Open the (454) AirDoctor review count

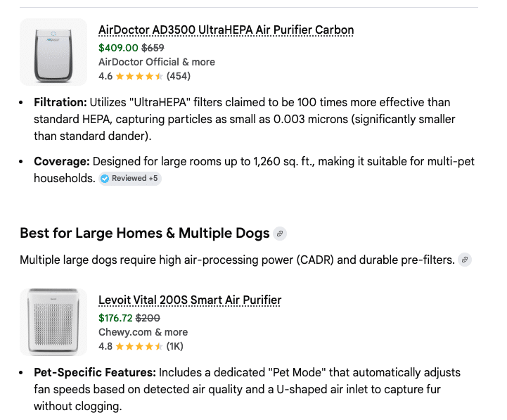point(179,76)
